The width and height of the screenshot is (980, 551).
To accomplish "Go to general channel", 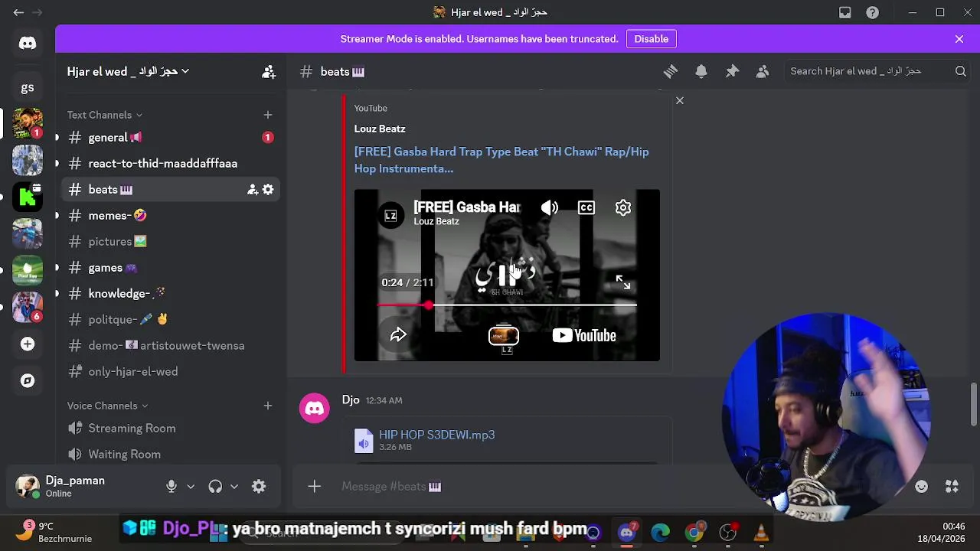I will point(170,138).
